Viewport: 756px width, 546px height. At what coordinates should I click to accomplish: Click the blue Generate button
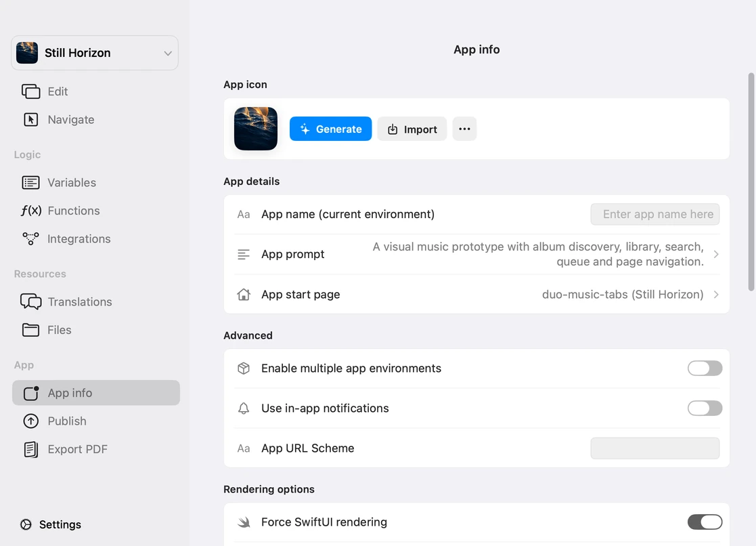[331, 129]
